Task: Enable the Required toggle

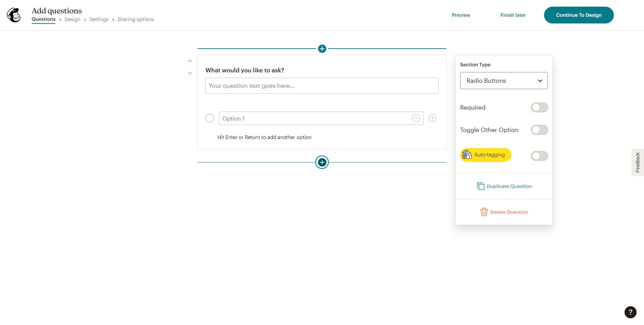Action: pyautogui.click(x=539, y=107)
